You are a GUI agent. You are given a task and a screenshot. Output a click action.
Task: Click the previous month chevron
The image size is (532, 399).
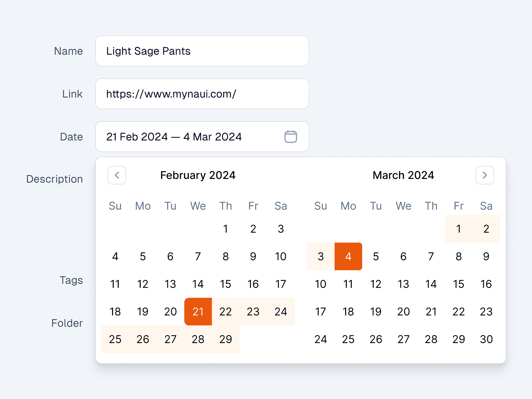pos(116,175)
